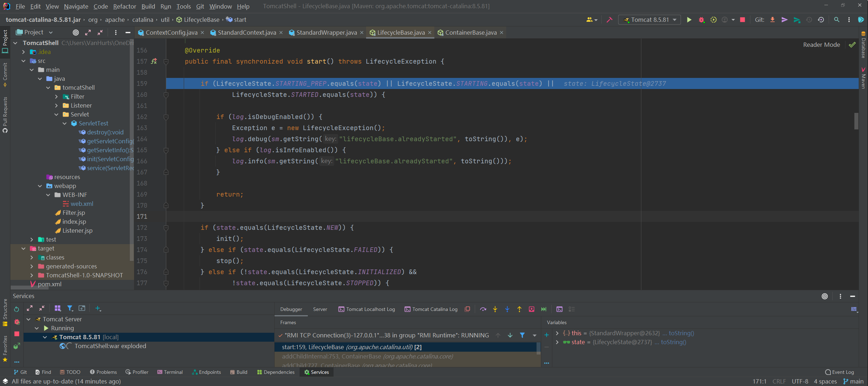Enable Reader Mode in the editor
This screenshot has width=868, height=386.
821,44
